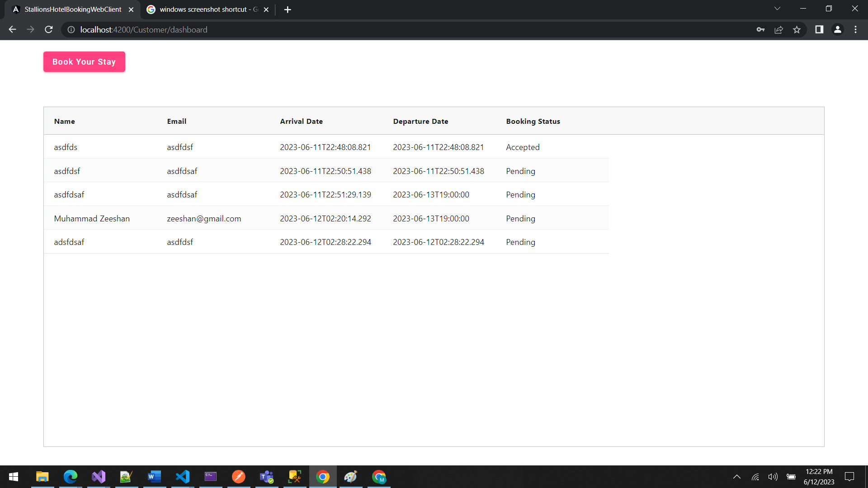Open Visual Studio Code from taskbar
Screen dimensions: 868x488
183,477
